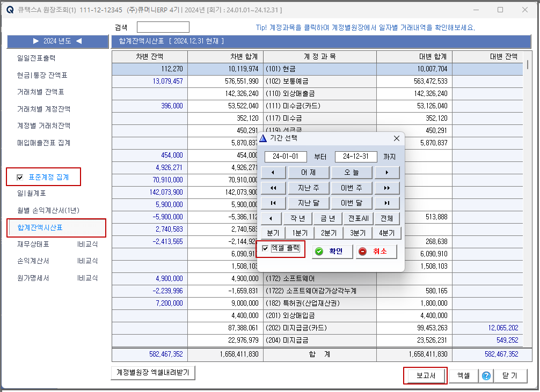Toggle the 표준계정 집계 checkbox
The image size is (540, 392).
click(x=19, y=177)
